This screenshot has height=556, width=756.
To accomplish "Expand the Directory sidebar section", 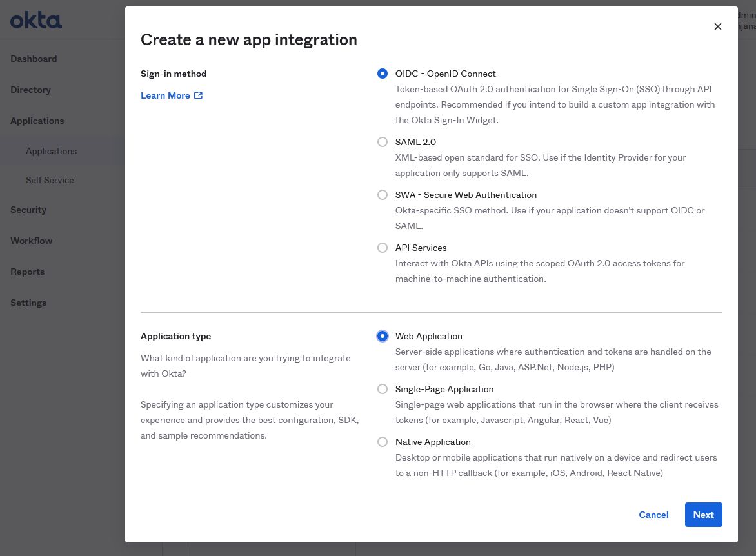I will 30,90.
